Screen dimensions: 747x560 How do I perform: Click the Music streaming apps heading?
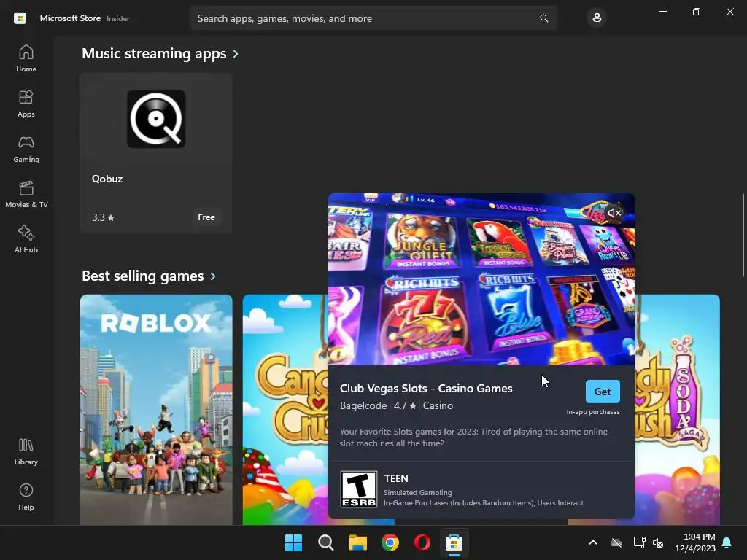154,54
